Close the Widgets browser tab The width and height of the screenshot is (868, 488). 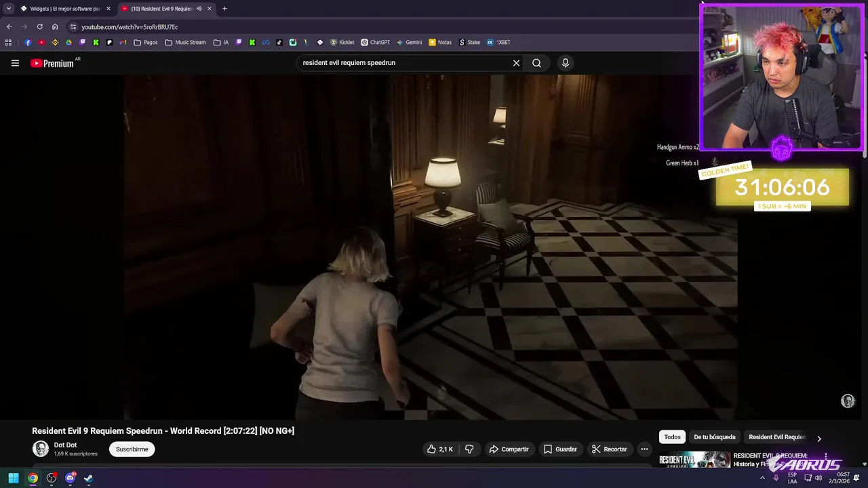click(108, 9)
